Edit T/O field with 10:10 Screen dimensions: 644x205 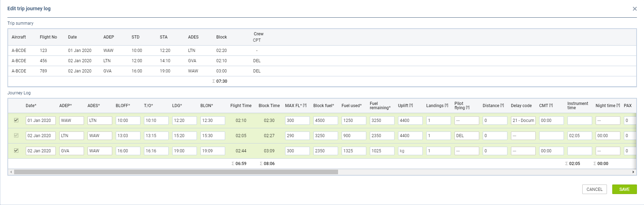[x=156, y=121]
